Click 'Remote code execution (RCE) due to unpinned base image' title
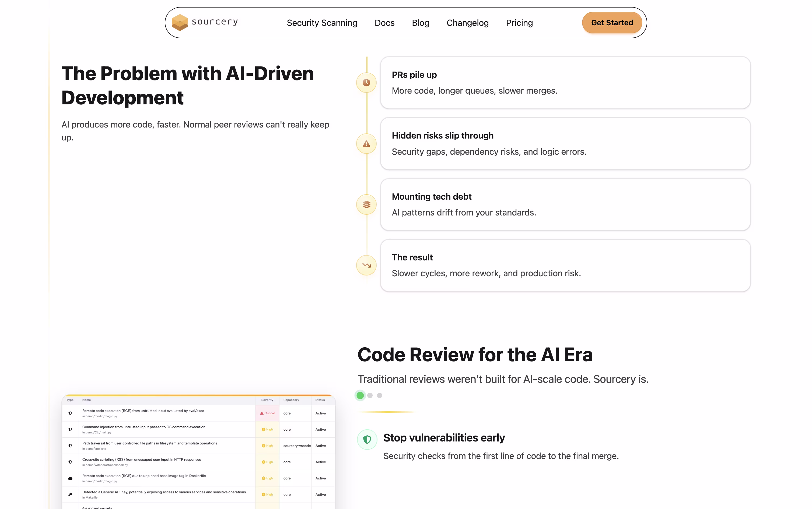The width and height of the screenshot is (812, 509). [144, 476]
